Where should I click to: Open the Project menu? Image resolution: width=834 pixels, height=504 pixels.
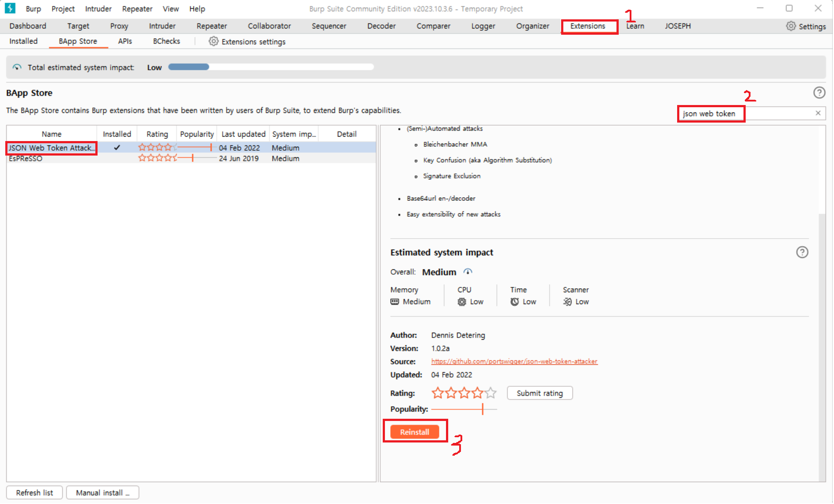(x=63, y=9)
